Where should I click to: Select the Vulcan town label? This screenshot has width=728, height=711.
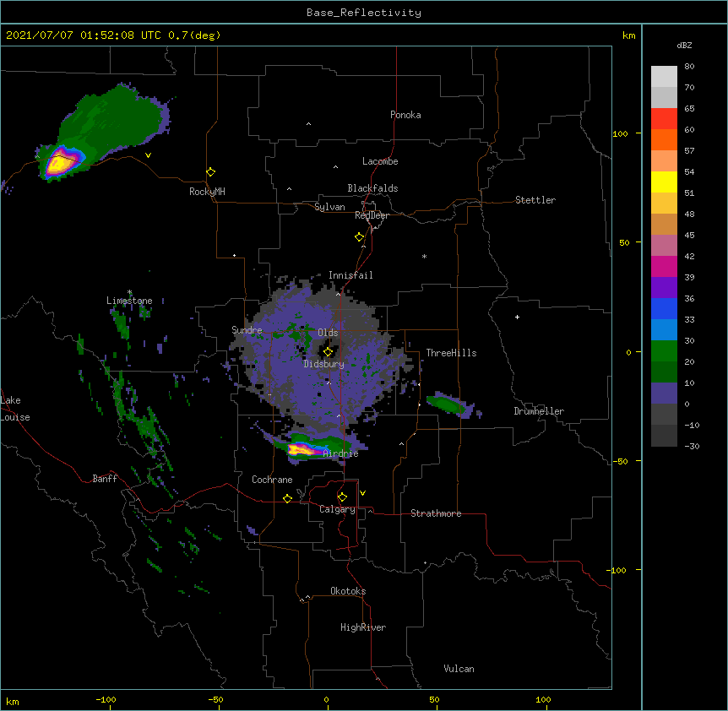click(459, 669)
